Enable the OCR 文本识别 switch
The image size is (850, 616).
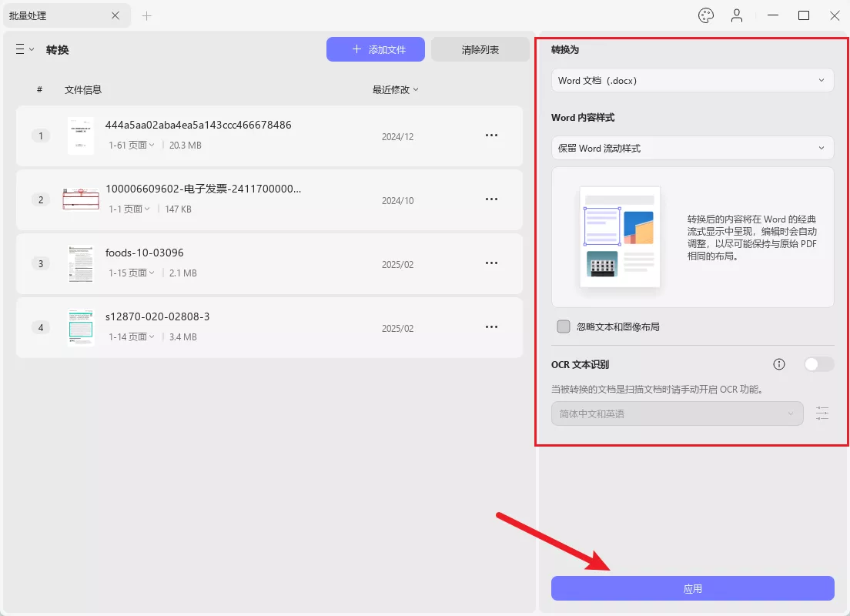pyautogui.click(x=818, y=364)
